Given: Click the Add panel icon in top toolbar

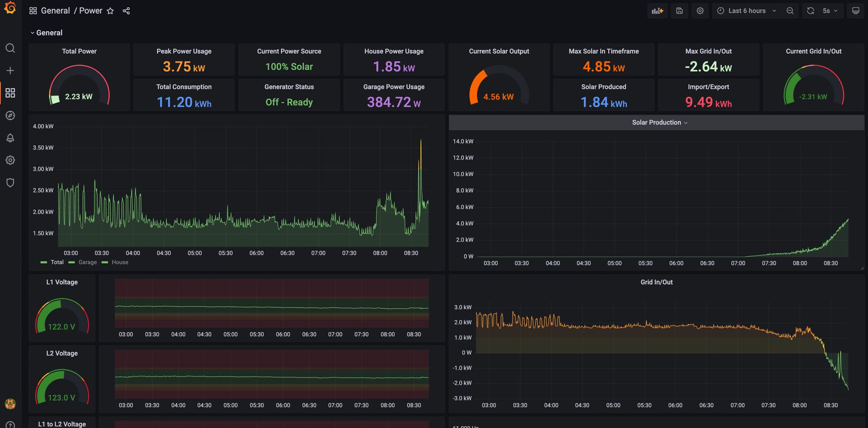Looking at the screenshot, I should [657, 10].
